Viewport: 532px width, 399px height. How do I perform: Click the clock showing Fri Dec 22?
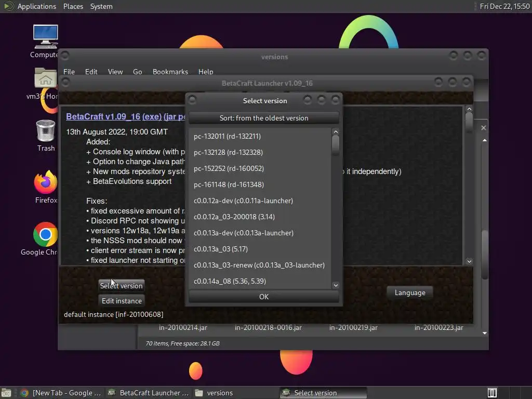coord(504,6)
